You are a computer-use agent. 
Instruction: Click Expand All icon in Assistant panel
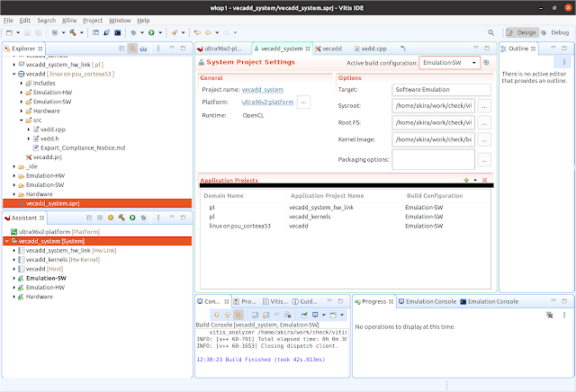tap(100, 218)
